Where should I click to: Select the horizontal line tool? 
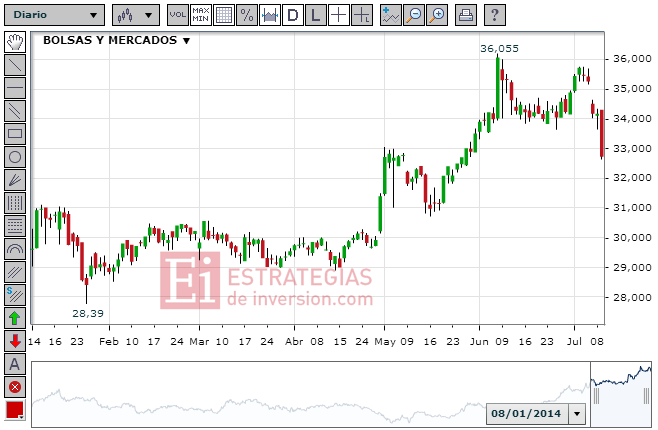pyautogui.click(x=15, y=88)
